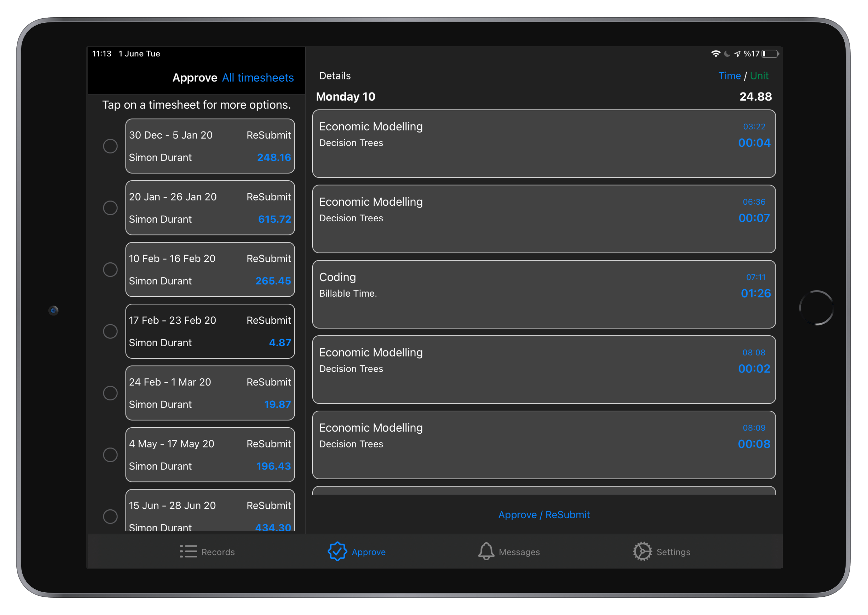Tap the battery indicator icon
868x615 pixels.
(x=770, y=54)
